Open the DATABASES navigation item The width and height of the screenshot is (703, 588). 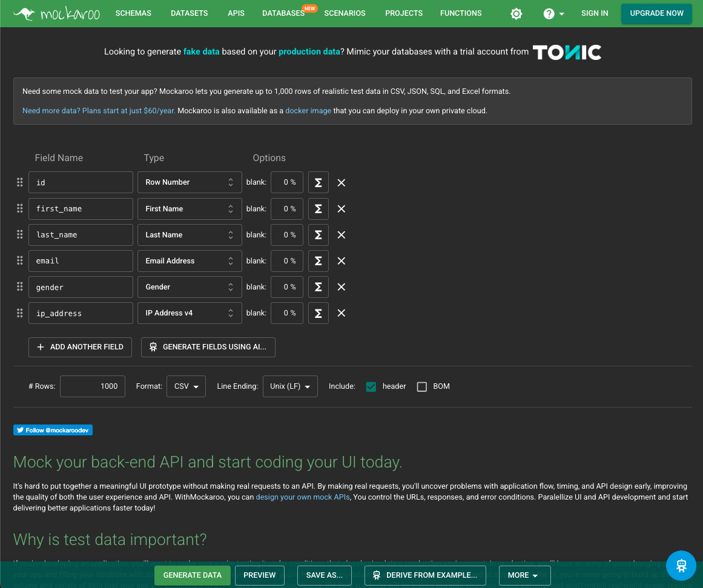[283, 13]
